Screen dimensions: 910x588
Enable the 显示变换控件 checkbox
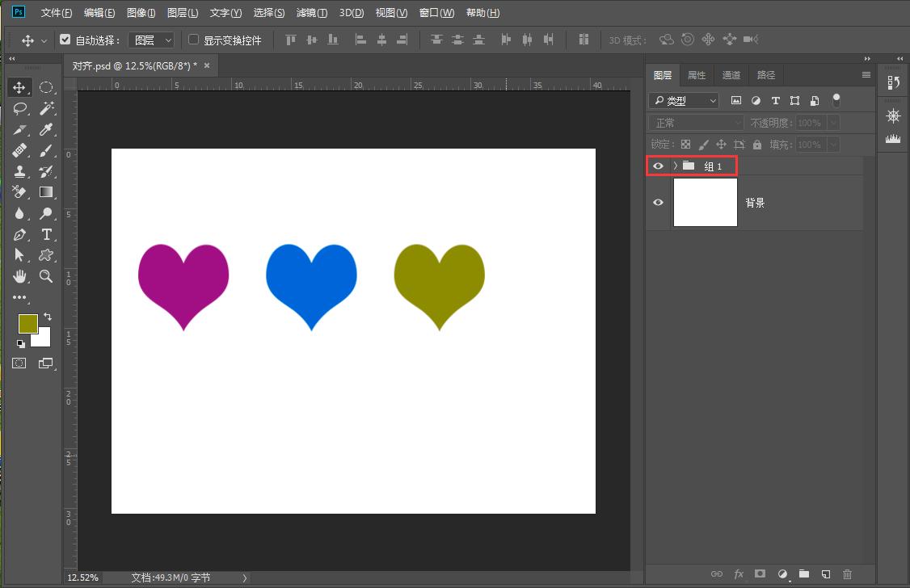[193, 40]
